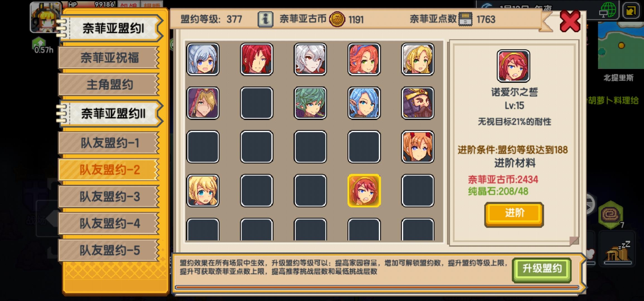Select the white-haired red-eyed character portrait
The width and height of the screenshot is (644, 301).
pos(310,59)
